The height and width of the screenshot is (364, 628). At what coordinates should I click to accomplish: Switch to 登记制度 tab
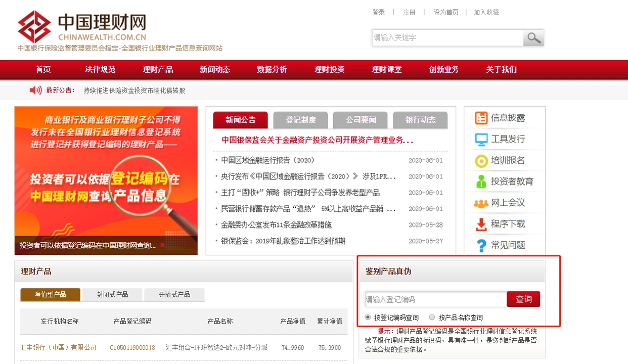(x=300, y=120)
